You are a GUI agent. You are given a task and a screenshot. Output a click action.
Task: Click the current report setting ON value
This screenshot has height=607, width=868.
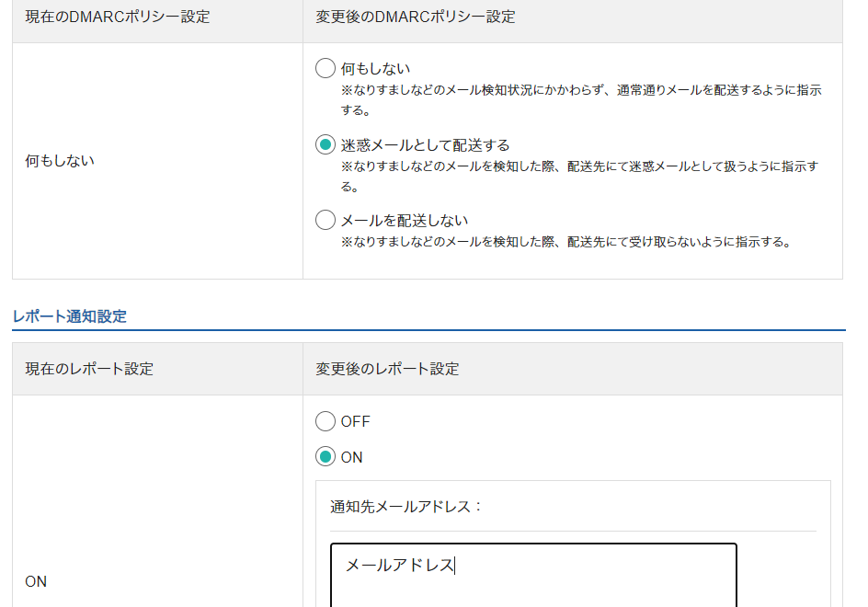pos(36,581)
